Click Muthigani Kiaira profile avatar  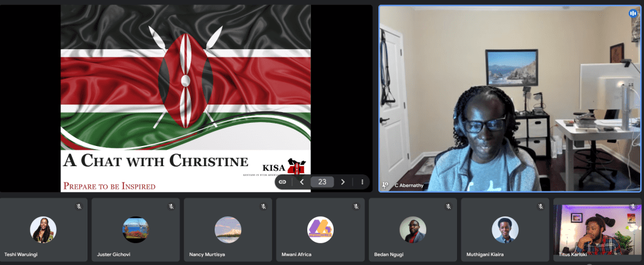point(505,230)
